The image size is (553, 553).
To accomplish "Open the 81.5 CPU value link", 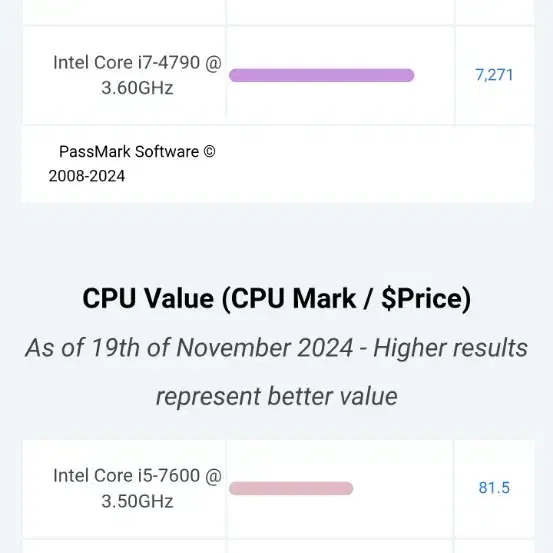I will tap(494, 488).
